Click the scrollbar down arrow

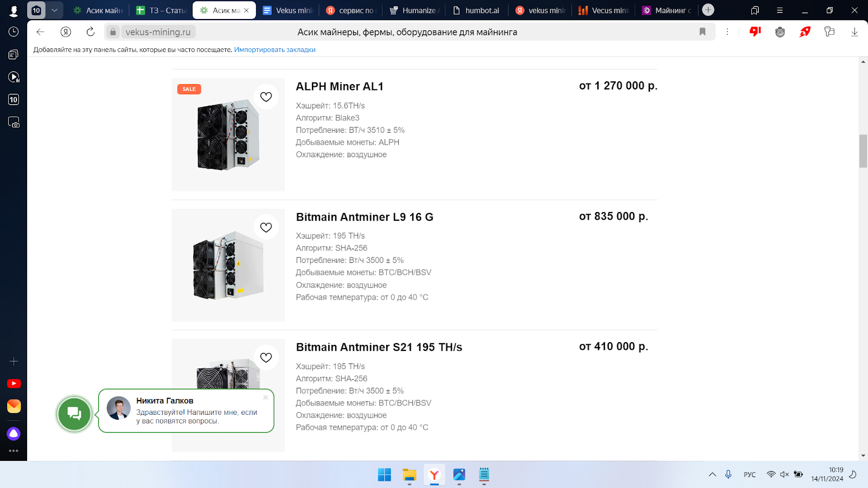point(863,456)
